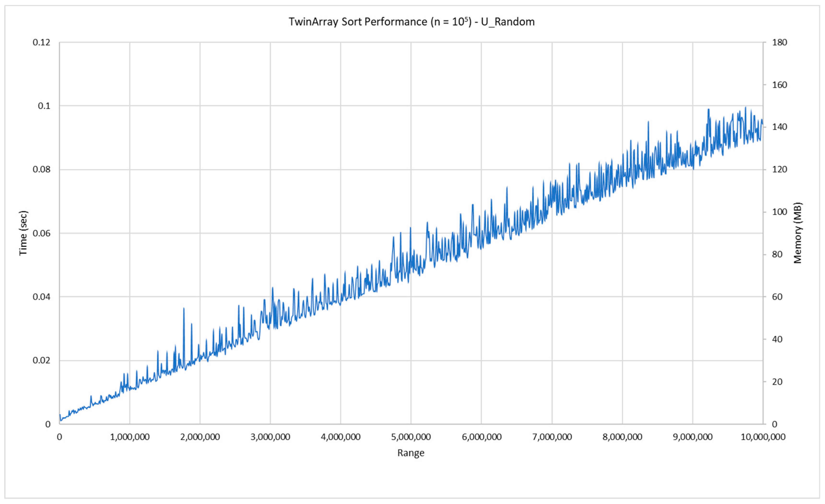This screenshot has height=504, width=825.
Task: Click the 0.06 time axis label
Action: (41, 233)
